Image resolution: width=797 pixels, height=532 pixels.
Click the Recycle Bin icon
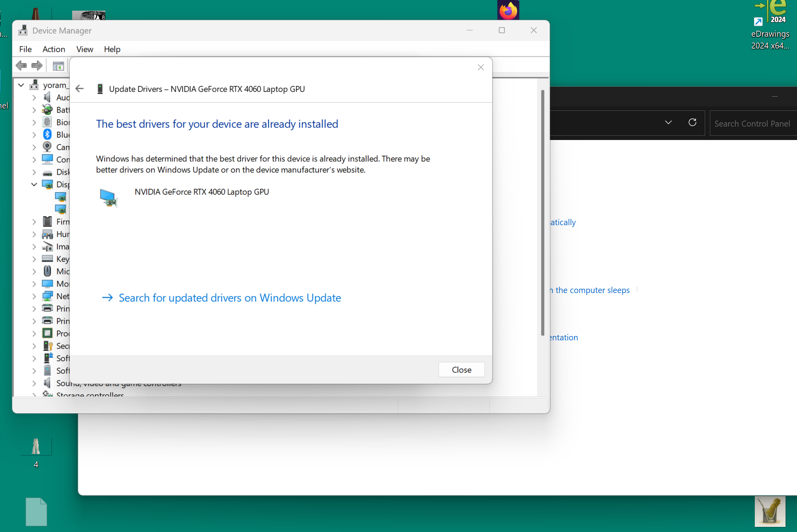(x=770, y=511)
